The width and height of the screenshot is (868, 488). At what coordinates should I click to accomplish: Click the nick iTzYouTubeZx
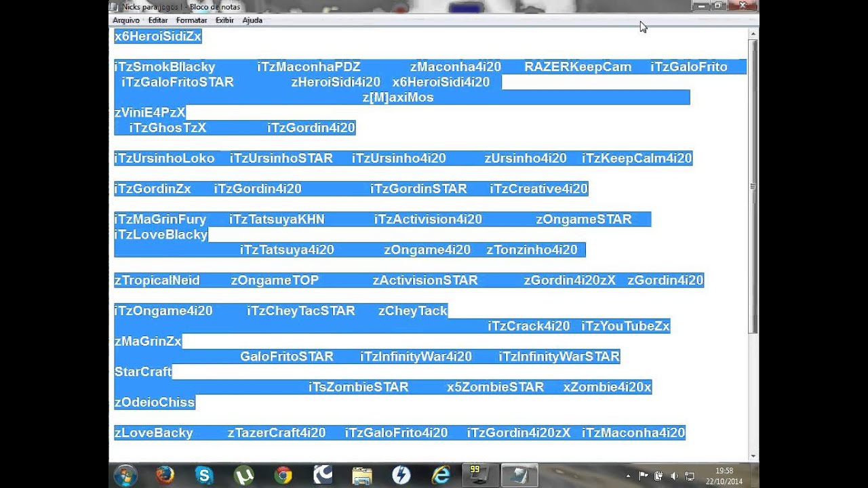click(x=625, y=326)
